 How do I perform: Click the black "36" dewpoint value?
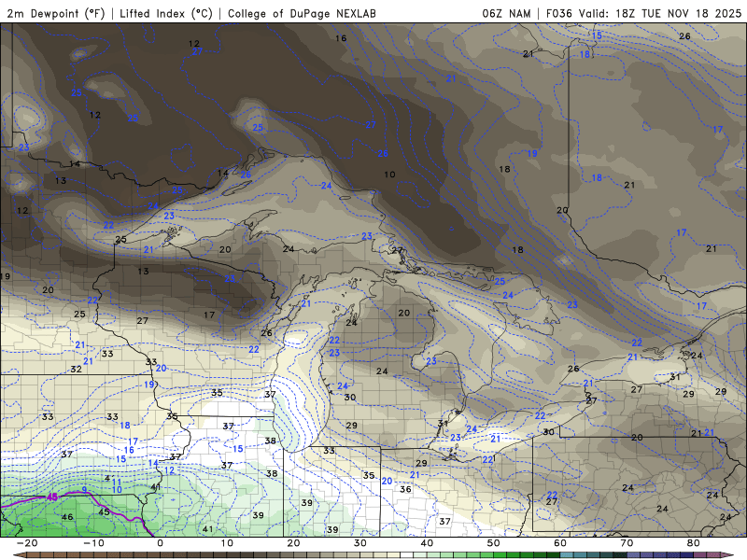coord(405,489)
